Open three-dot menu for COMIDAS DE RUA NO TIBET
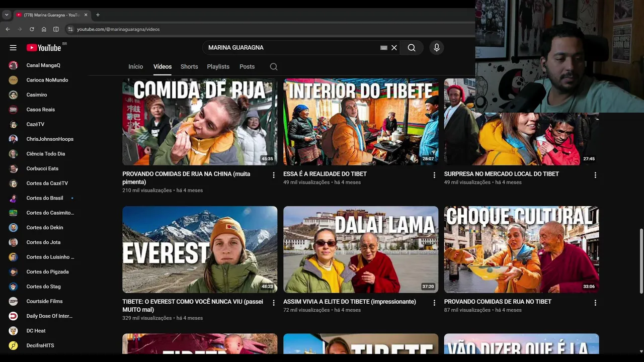Viewport: 644px width, 362px height. (x=595, y=303)
